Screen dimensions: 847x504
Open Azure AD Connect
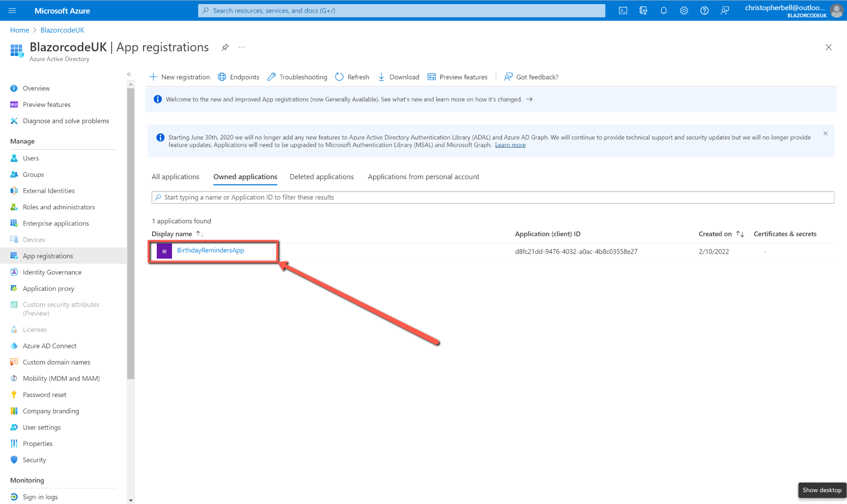click(49, 346)
